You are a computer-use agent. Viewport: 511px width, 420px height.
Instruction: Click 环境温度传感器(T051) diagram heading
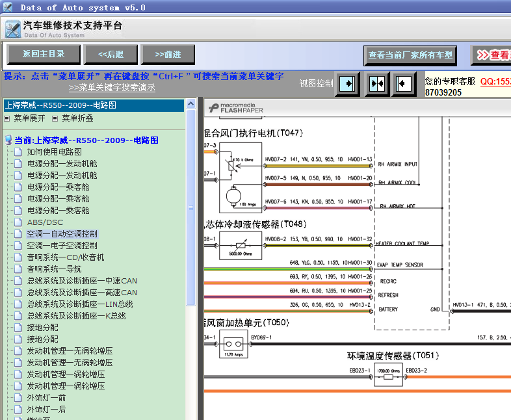pyautogui.click(x=393, y=356)
